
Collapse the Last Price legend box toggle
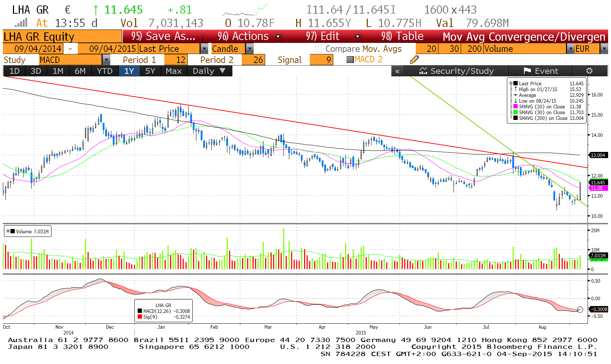pyautogui.click(x=511, y=83)
